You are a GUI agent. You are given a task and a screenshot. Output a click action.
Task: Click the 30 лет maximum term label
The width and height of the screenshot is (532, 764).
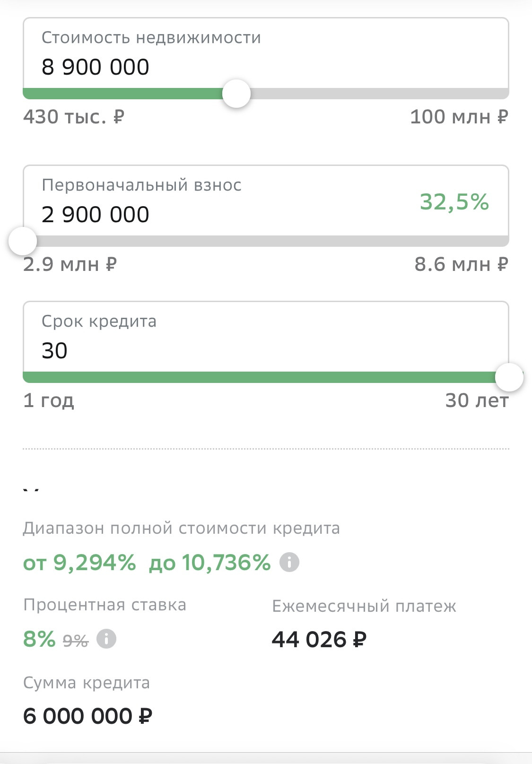point(477,400)
